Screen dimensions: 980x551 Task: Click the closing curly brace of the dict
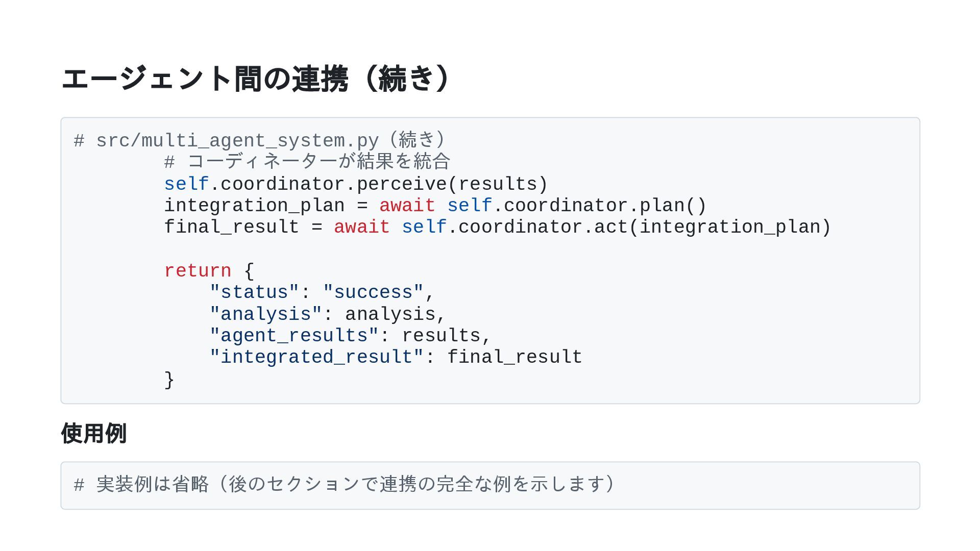(169, 380)
